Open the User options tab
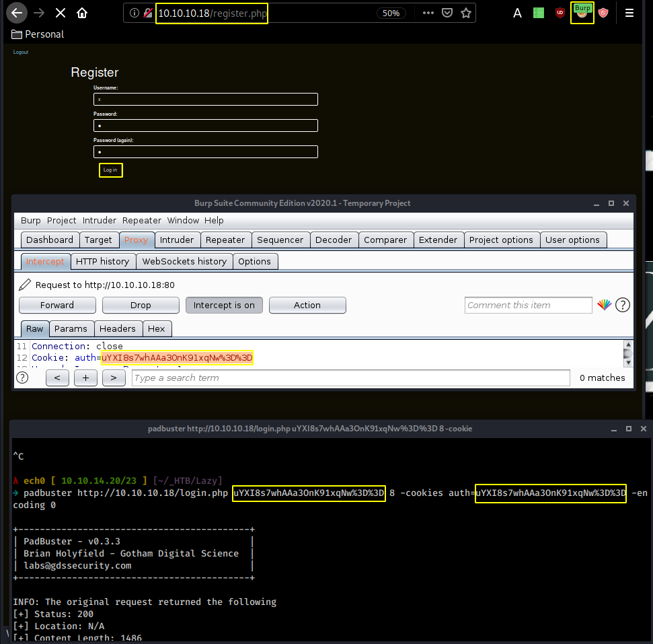653x644 pixels. [x=572, y=240]
